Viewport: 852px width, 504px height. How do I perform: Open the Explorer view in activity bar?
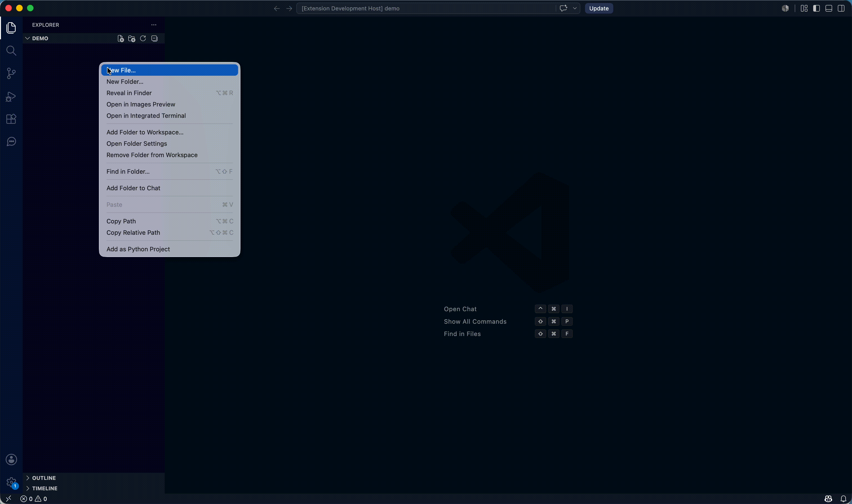tap(11, 28)
